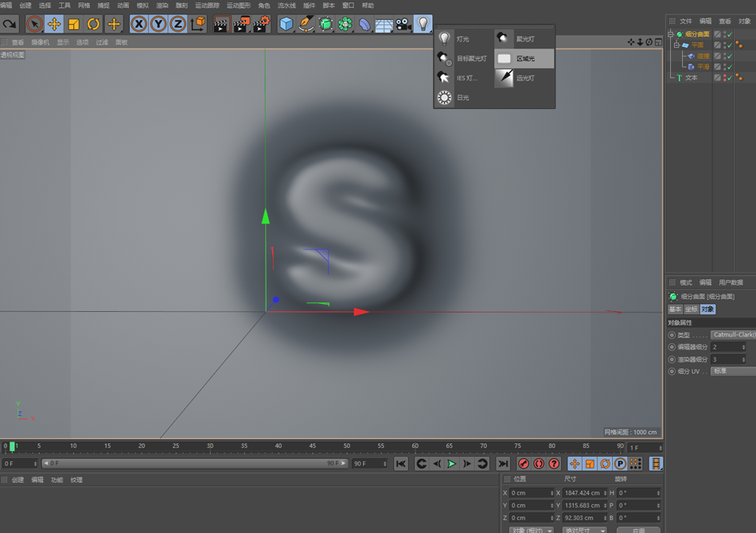This screenshot has height=533, width=756.
Task: Toggle the 类型 parameter animation dot
Action: [672, 334]
